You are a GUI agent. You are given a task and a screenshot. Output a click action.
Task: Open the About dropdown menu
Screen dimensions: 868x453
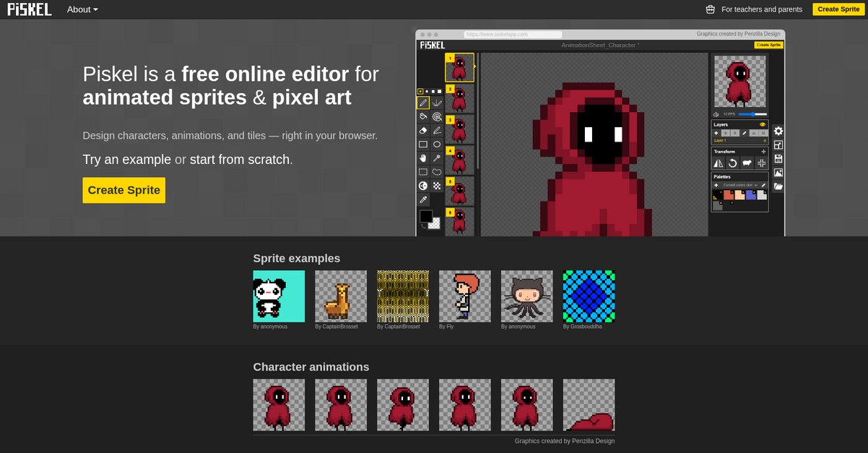pyautogui.click(x=82, y=9)
